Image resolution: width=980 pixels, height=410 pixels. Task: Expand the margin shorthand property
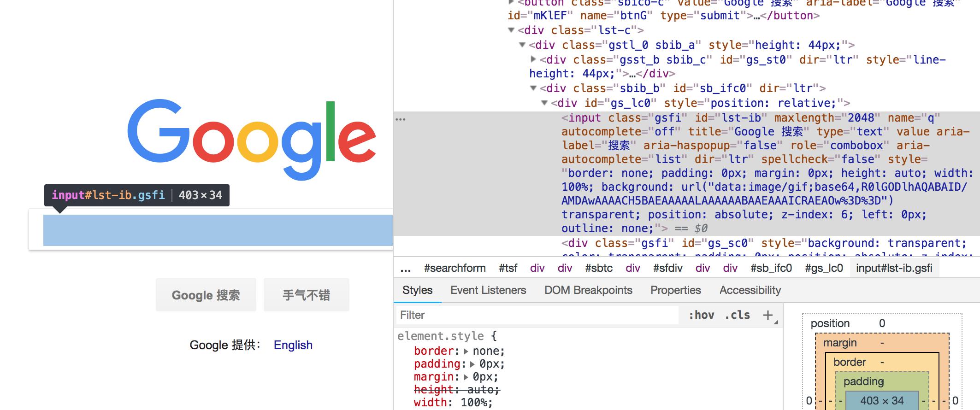pyautogui.click(x=466, y=377)
